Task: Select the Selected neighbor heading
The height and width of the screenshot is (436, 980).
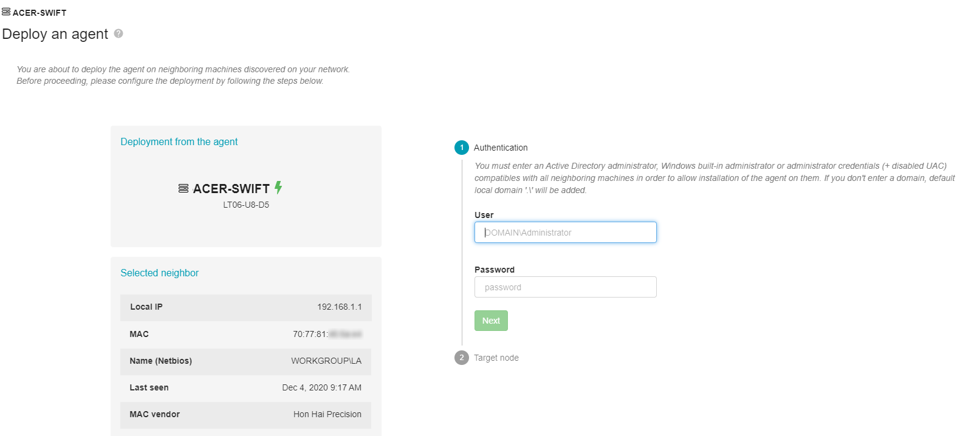Action: 159,273
